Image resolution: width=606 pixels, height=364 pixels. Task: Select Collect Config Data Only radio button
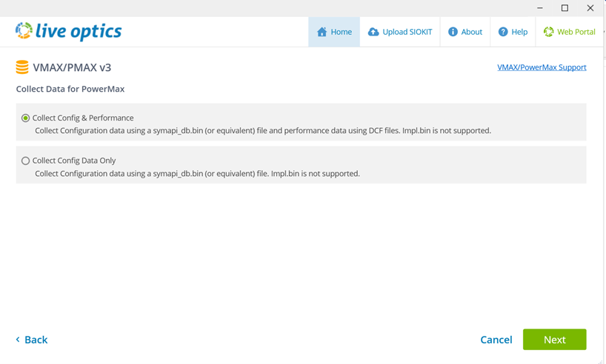tap(26, 161)
